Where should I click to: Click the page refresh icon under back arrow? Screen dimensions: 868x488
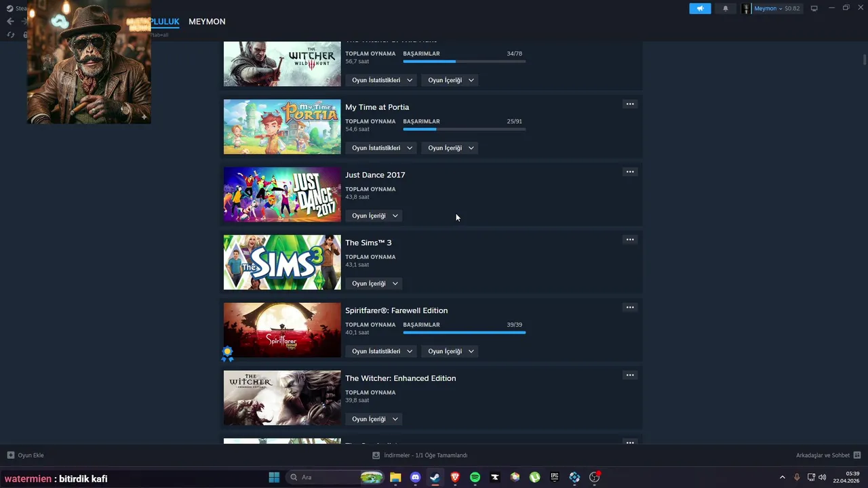click(x=10, y=35)
